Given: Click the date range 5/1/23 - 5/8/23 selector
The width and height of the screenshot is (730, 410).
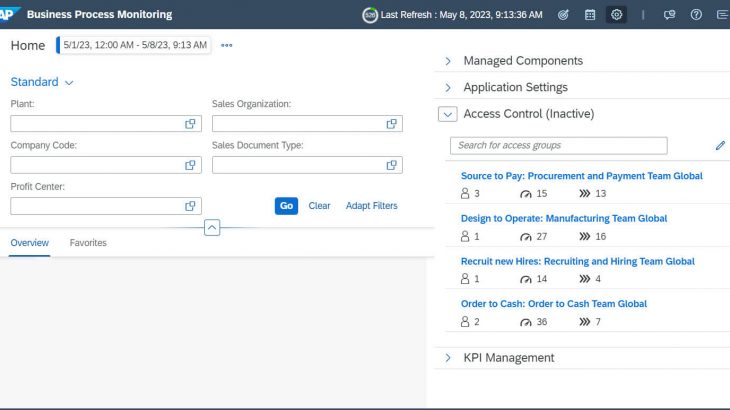Looking at the screenshot, I should 134,45.
